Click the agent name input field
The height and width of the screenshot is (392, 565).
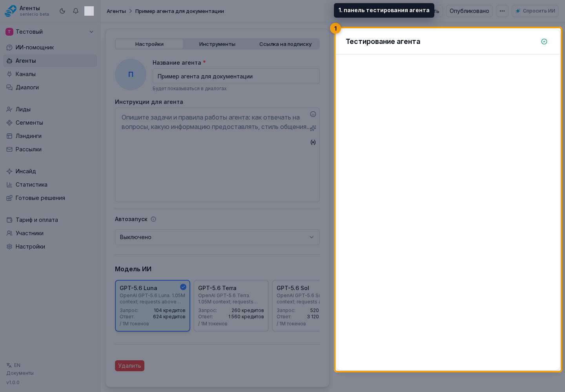coord(236,76)
